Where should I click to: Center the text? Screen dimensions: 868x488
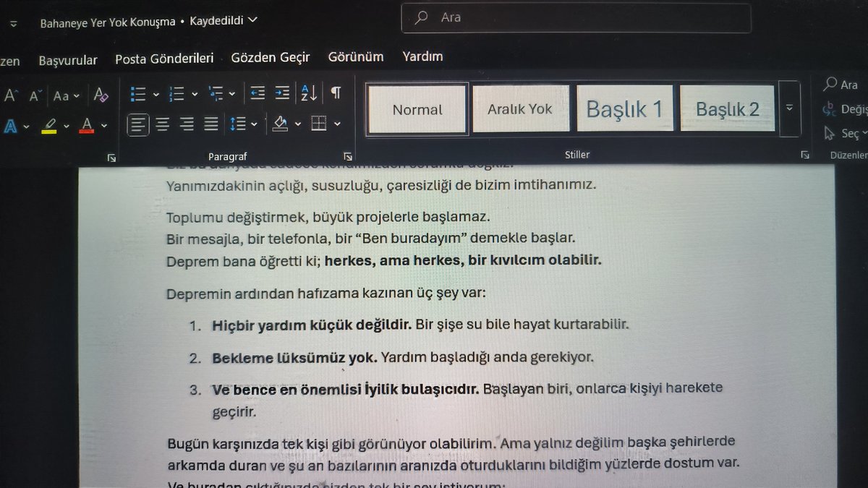tap(163, 125)
